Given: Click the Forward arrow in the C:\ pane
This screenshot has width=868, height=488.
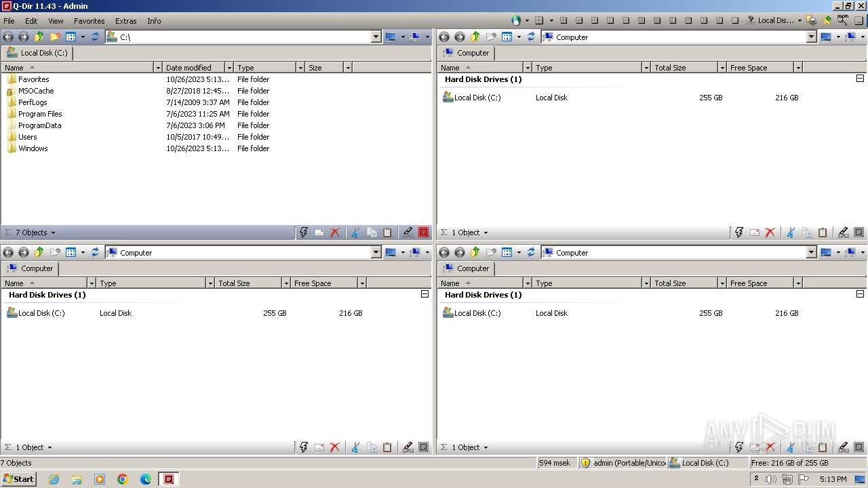Looking at the screenshot, I should click(x=24, y=37).
